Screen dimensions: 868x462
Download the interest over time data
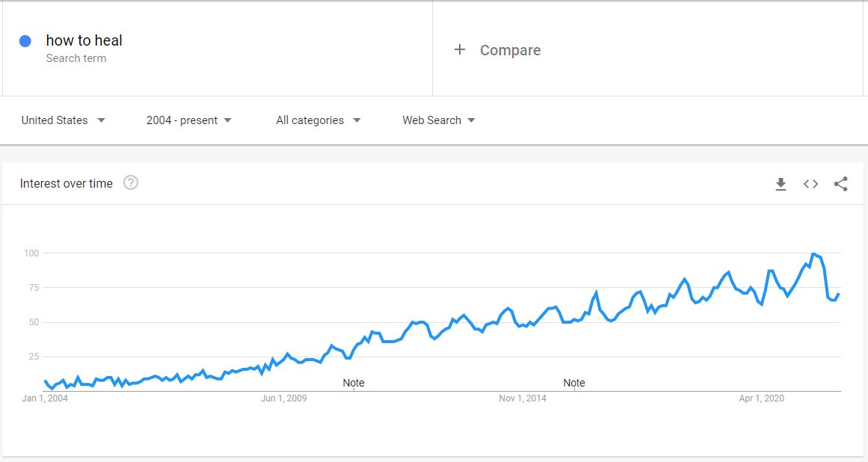click(x=781, y=184)
